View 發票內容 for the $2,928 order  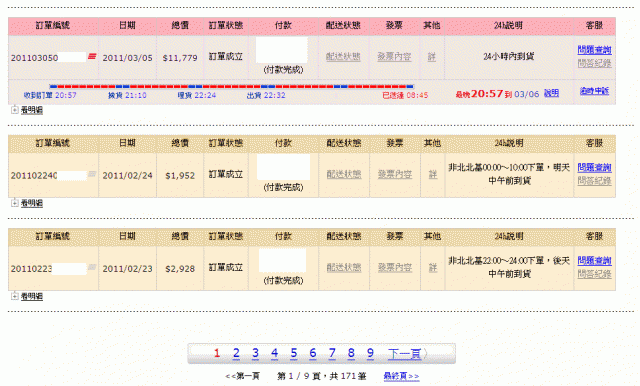click(x=395, y=268)
